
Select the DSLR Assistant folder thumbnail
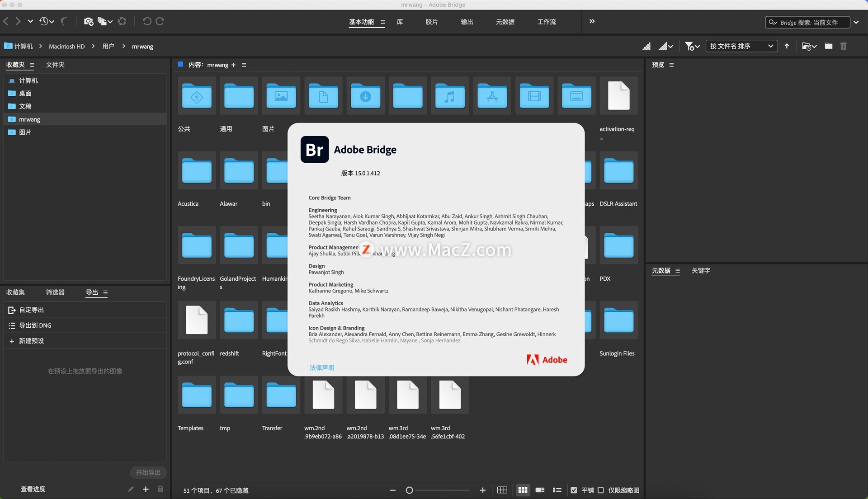pyautogui.click(x=618, y=170)
